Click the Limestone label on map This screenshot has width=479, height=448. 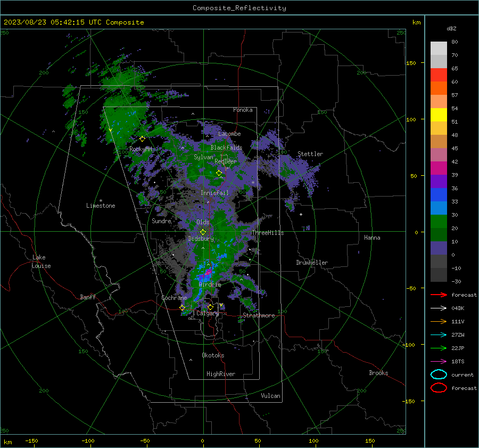[x=101, y=206]
